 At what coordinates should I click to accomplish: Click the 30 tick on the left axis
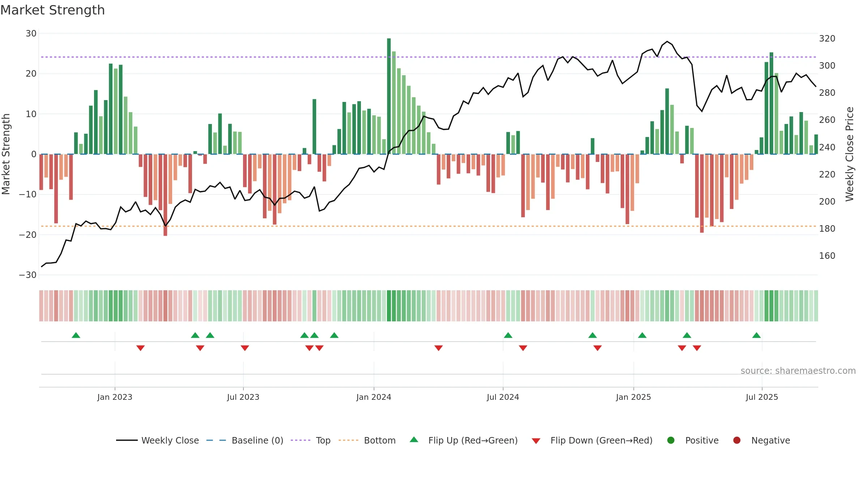click(31, 34)
